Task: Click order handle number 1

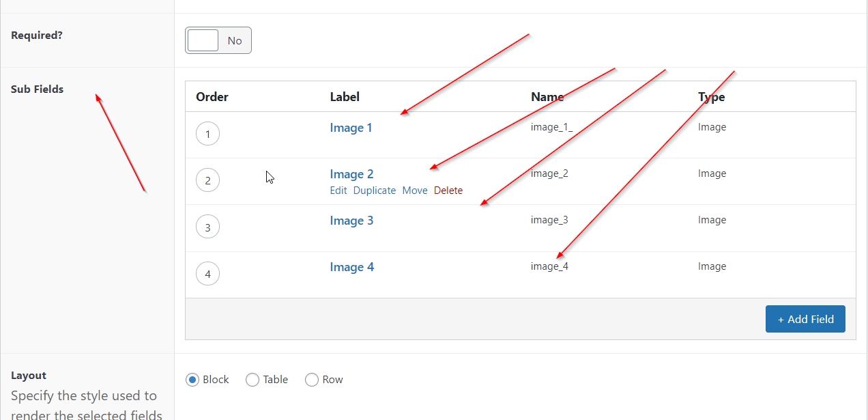Action: click(207, 134)
